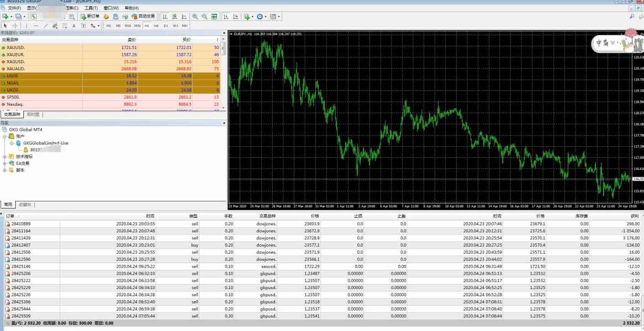Toggle the 自动交易 (AutoTrading) button

143,17
